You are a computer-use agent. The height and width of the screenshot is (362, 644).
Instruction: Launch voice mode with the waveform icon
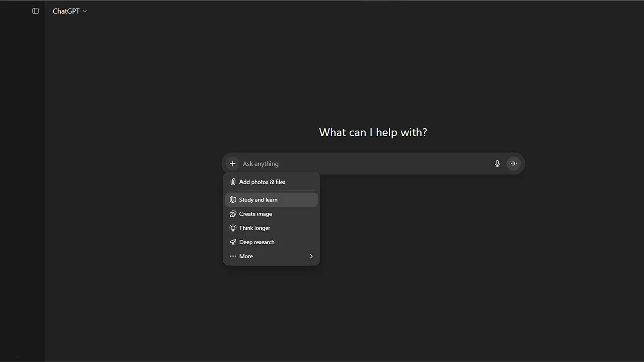[x=514, y=164]
